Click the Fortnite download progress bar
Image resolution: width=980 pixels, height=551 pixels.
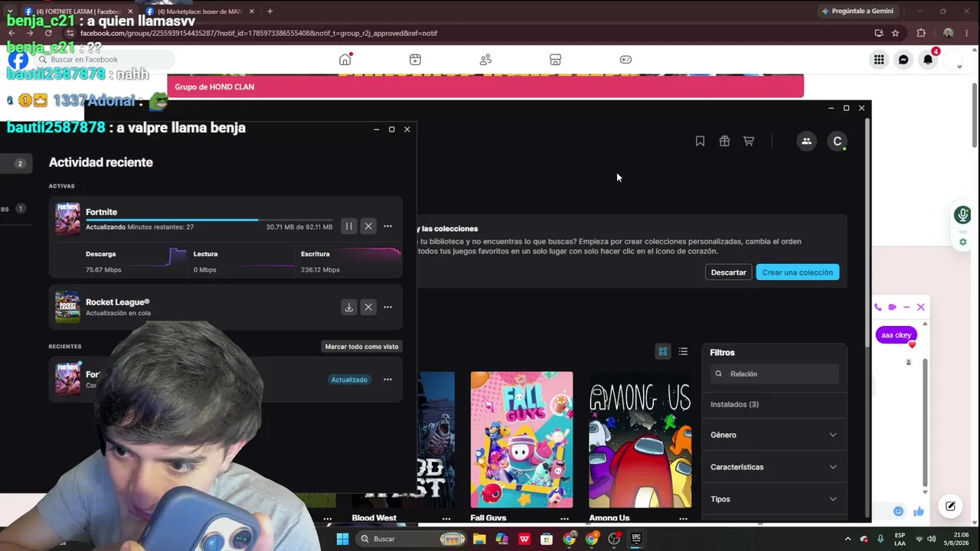pyautogui.click(x=209, y=220)
